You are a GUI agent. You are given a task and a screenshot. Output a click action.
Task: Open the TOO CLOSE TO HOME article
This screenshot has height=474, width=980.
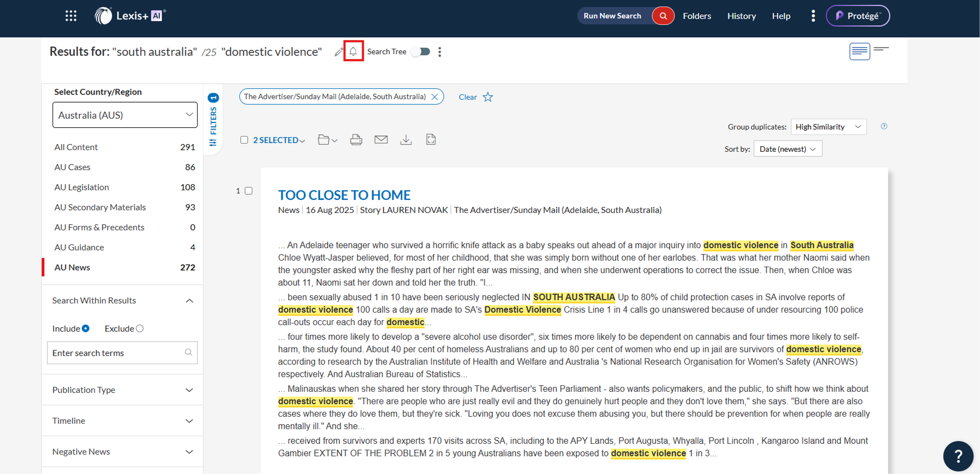click(344, 195)
